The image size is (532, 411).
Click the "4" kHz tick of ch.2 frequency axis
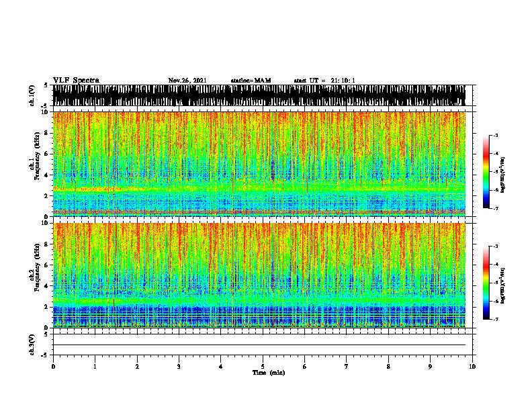click(x=46, y=286)
